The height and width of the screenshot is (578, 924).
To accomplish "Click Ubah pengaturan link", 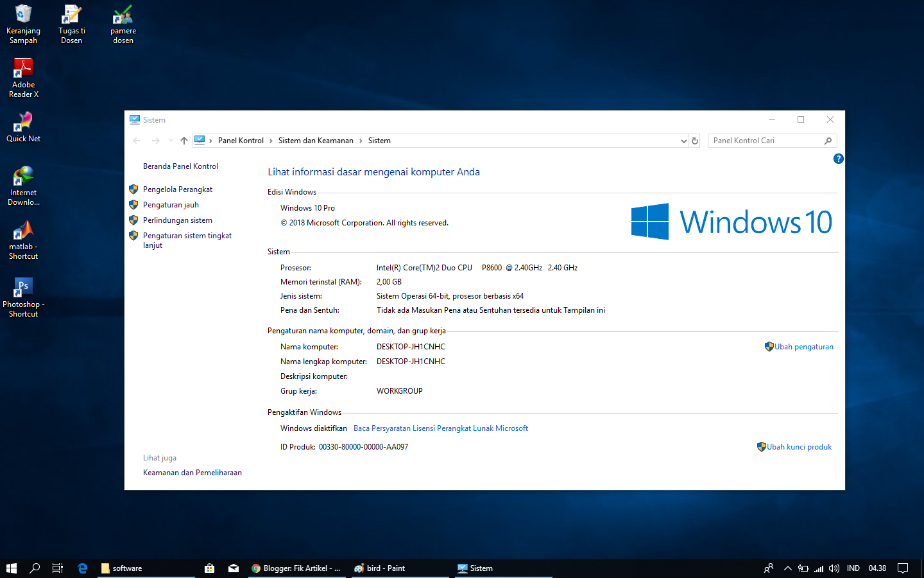I will pos(803,347).
